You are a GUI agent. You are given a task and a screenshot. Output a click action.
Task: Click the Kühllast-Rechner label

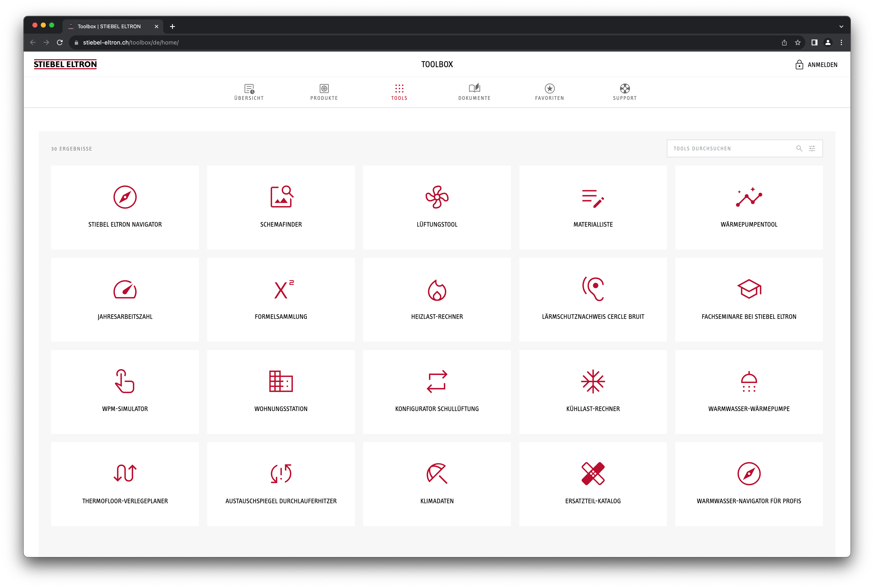[x=593, y=409]
